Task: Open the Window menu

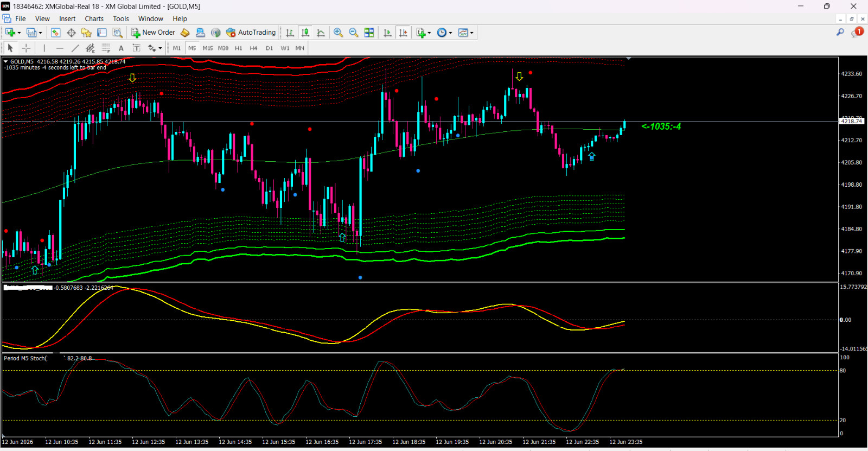Action: pos(150,18)
